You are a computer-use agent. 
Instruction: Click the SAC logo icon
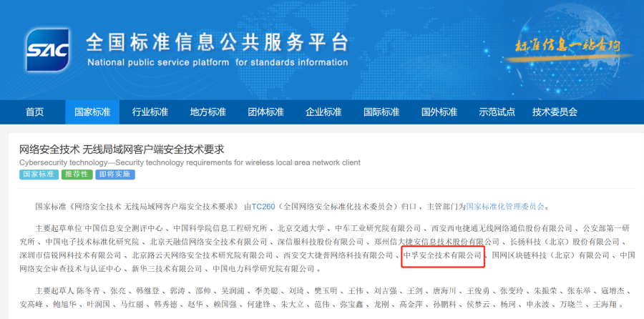click(48, 49)
